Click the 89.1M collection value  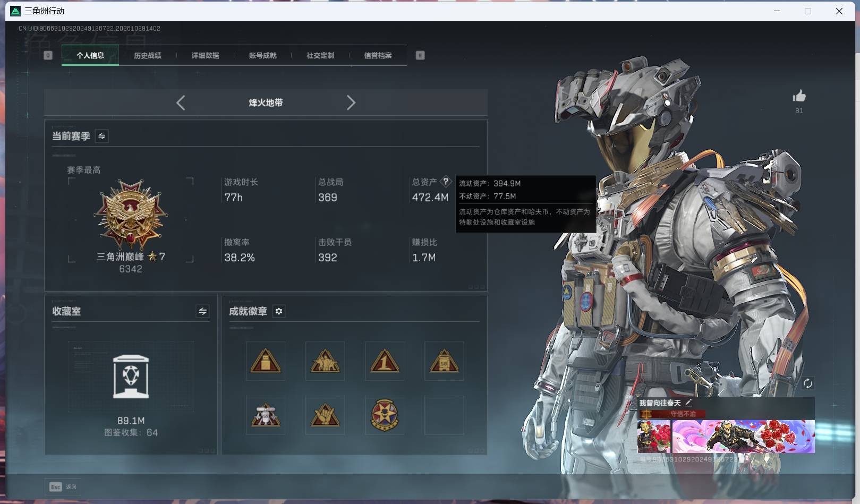[x=131, y=421]
